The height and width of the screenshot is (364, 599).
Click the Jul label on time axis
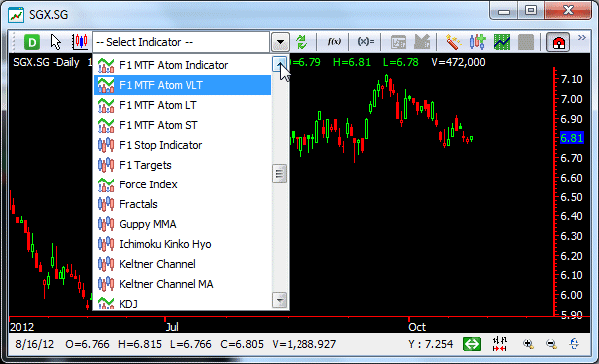coord(172,327)
